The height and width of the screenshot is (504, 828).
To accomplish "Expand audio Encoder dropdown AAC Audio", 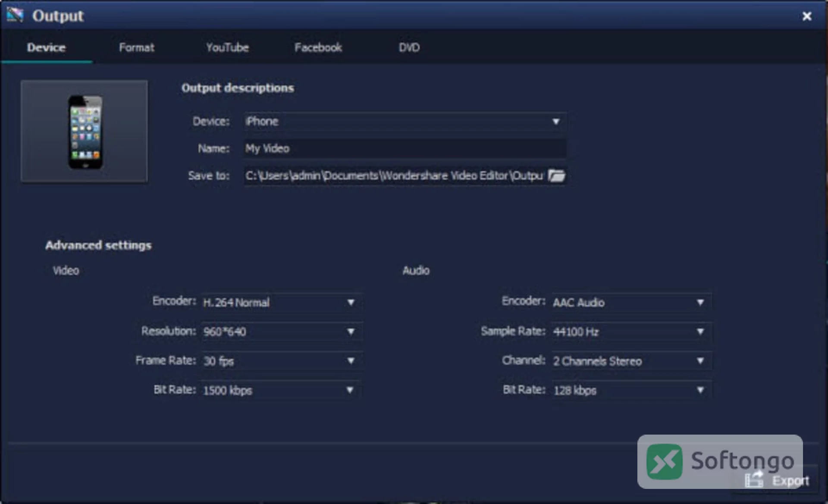I will pyautogui.click(x=631, y=303).
